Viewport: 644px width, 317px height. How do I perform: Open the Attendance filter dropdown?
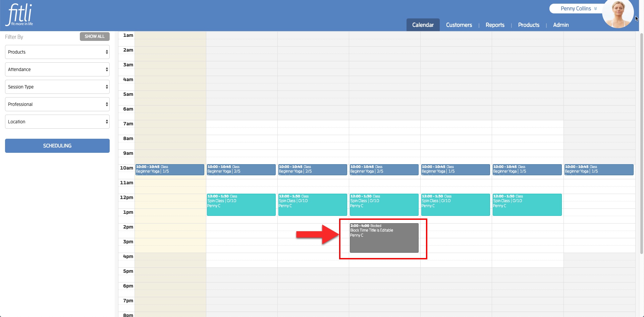pos(57,69)
